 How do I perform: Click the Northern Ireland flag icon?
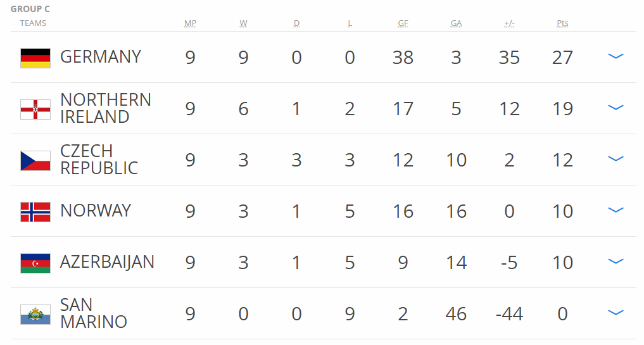click(35, 109)
